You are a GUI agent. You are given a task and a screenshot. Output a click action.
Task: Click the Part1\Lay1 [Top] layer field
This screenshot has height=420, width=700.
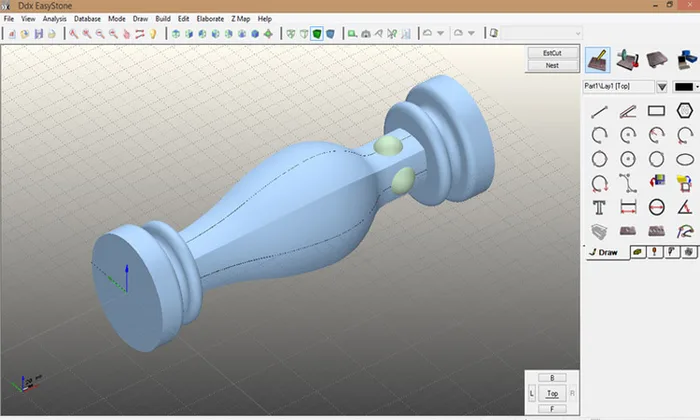619,86
